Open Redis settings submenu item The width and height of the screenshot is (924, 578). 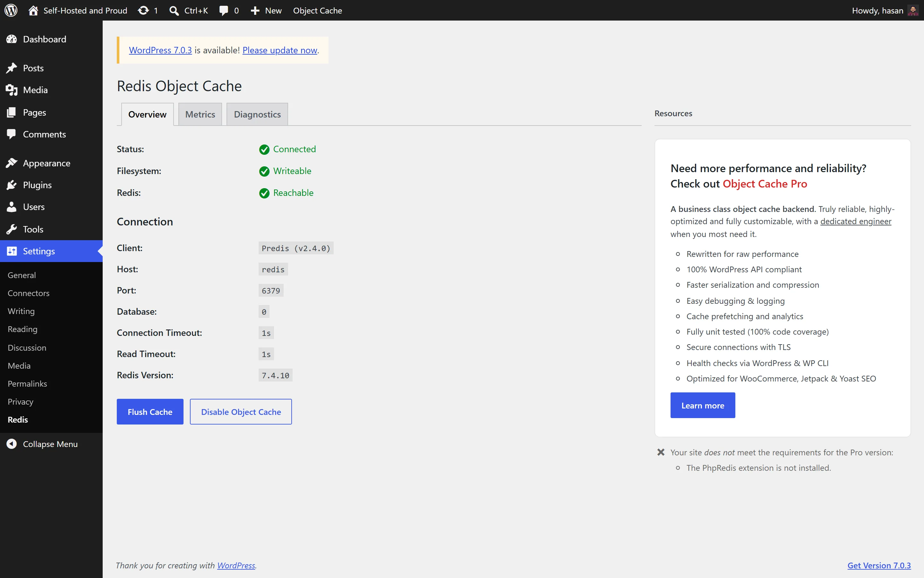[x=18, y=419]
